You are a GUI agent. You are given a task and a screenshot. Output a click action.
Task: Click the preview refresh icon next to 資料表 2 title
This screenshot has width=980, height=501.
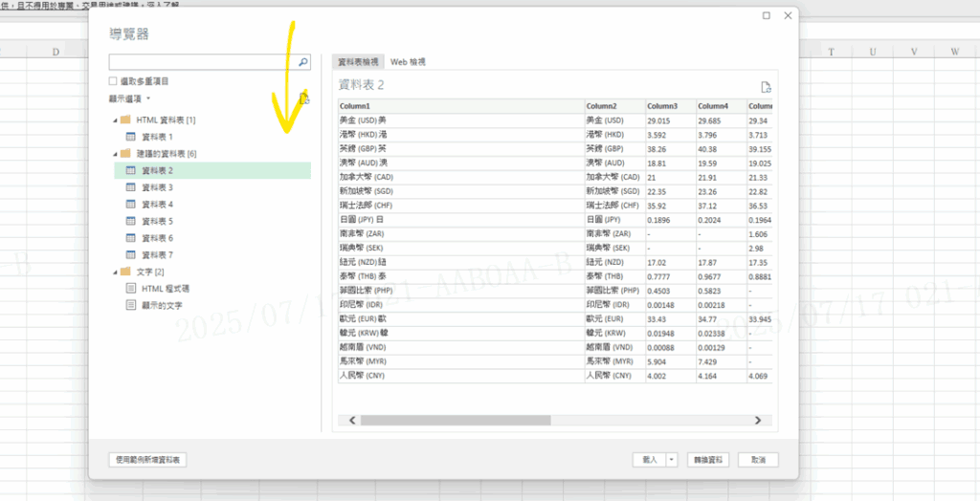pos(766,87)
